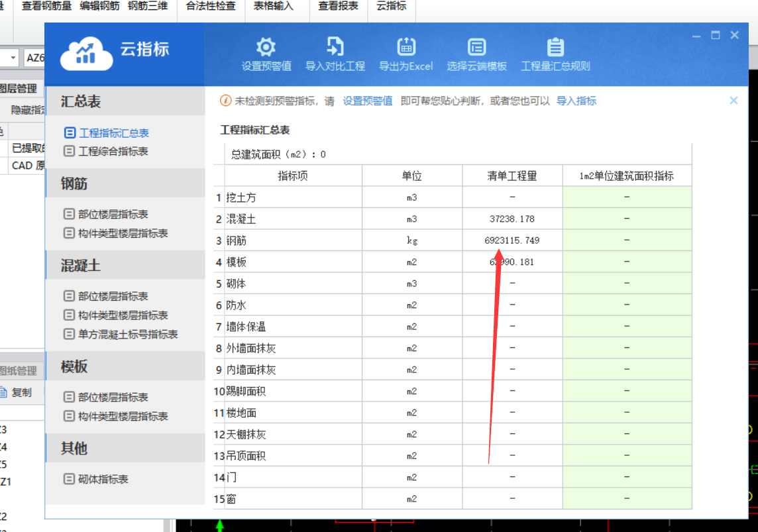
Task: Select the 楼地面 row label
Action: point(241,413)
